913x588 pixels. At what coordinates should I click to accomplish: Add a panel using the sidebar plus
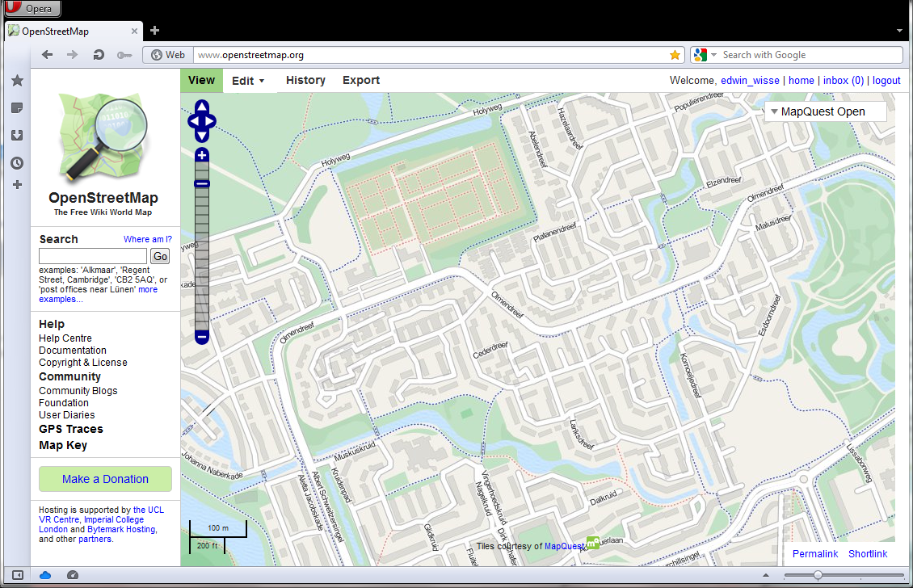click(18, 184)
